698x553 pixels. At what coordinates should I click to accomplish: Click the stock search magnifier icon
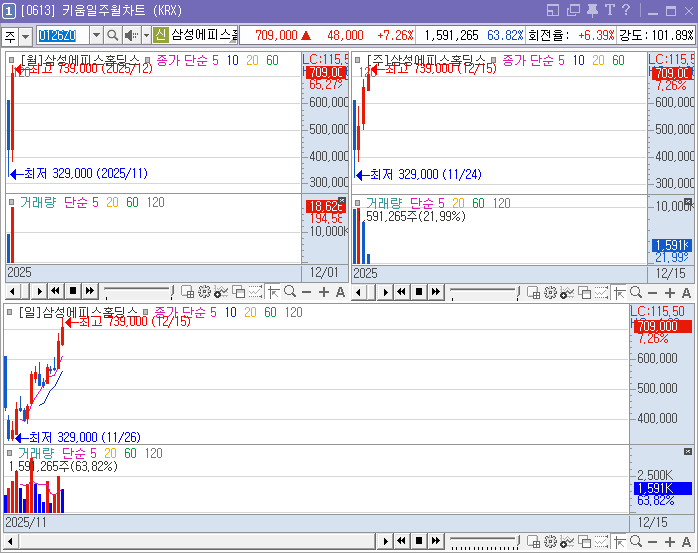(x=113, y=35)
